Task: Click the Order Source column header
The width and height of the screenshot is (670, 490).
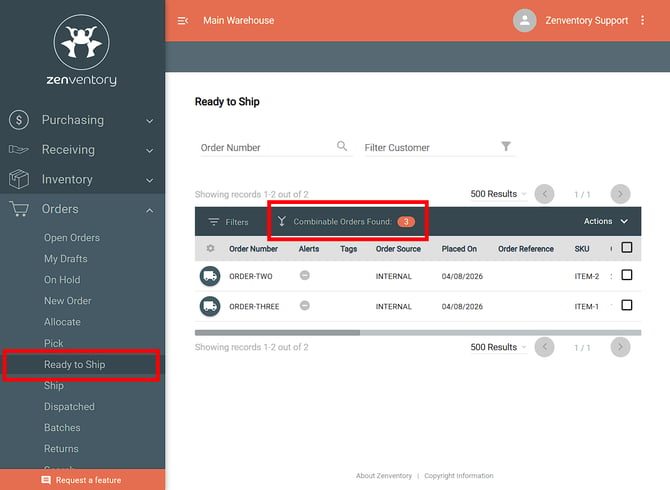Action: 398,249
